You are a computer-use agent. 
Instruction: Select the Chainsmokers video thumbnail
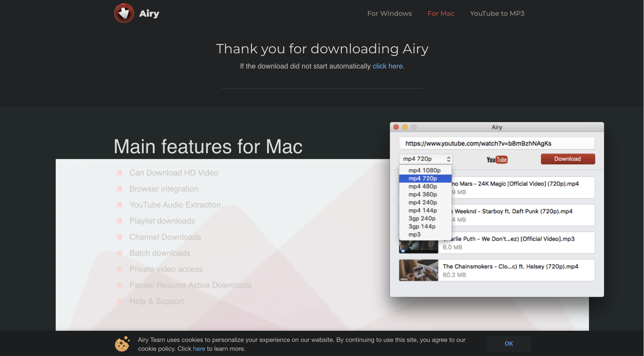[x=419, y=270]
